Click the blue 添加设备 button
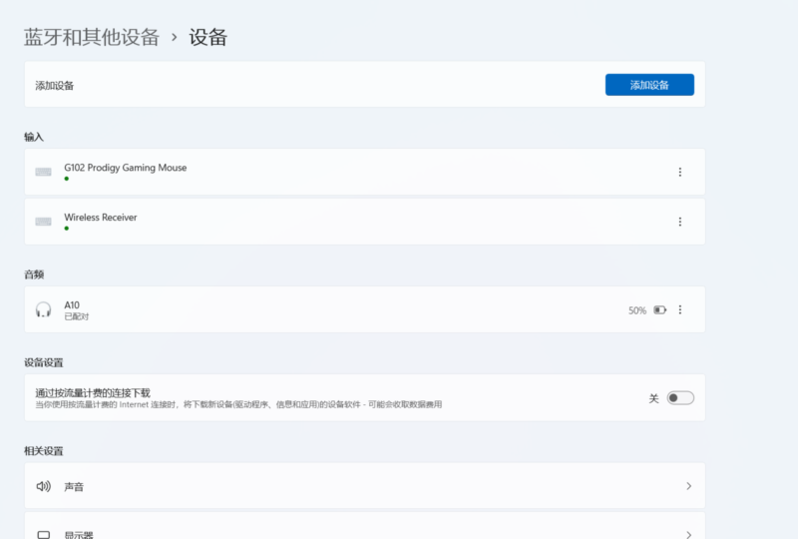This screenshot has width=798, height=539. tap(649, 85)
